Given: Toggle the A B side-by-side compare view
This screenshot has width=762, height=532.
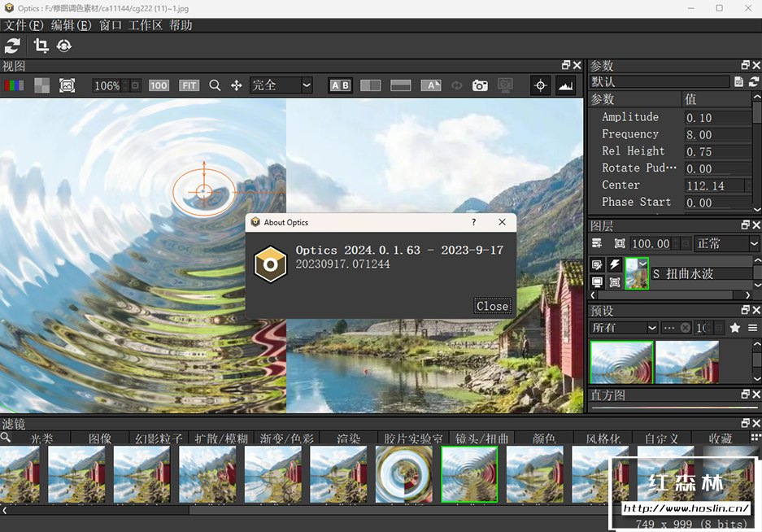Looking at the screenshot, I should click(340, 85).
